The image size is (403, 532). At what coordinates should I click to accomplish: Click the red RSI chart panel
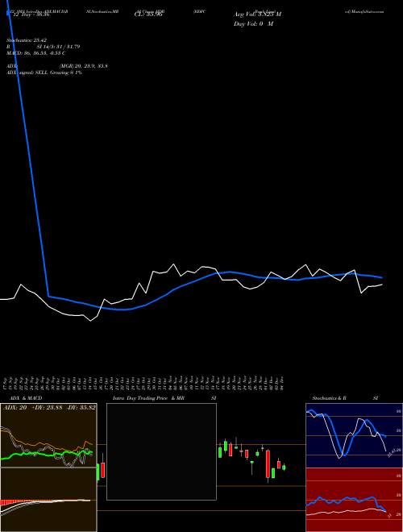click(354, 500)
